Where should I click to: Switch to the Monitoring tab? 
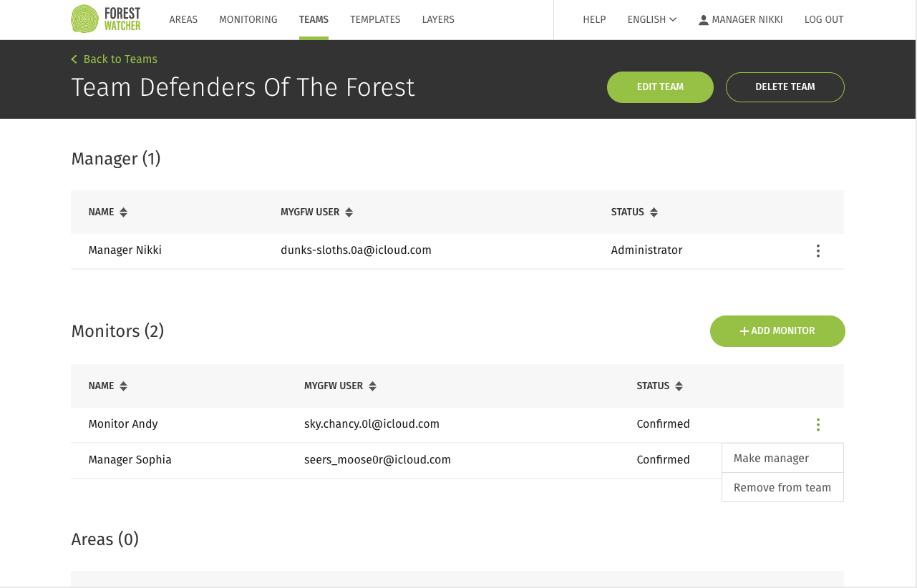248,19
